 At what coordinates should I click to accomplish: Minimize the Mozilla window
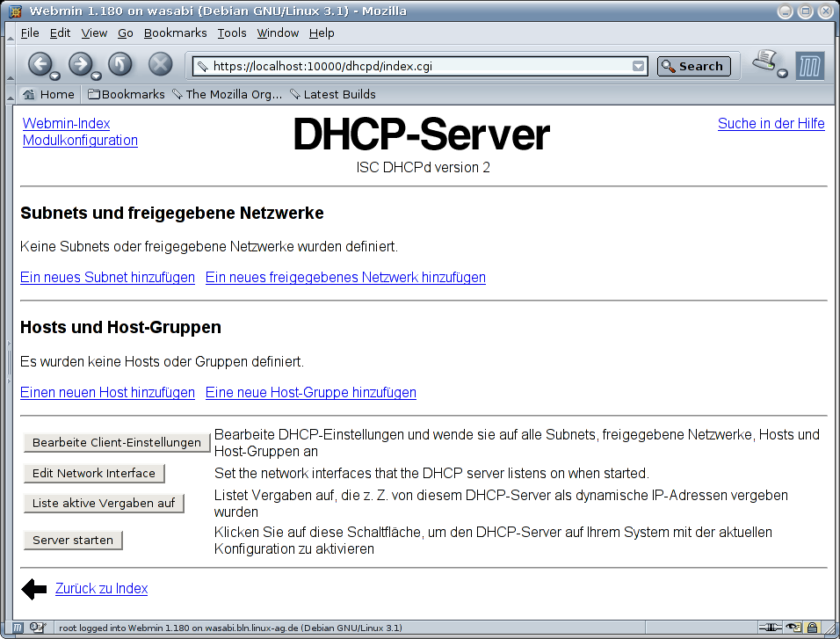[x=785, y=11]
